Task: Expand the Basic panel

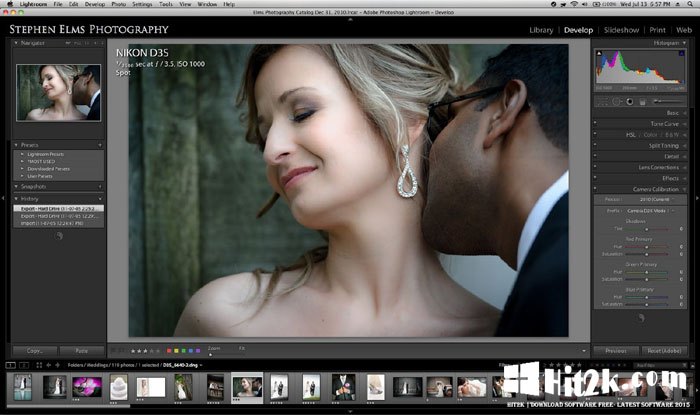Action: [x=684, y=113]
